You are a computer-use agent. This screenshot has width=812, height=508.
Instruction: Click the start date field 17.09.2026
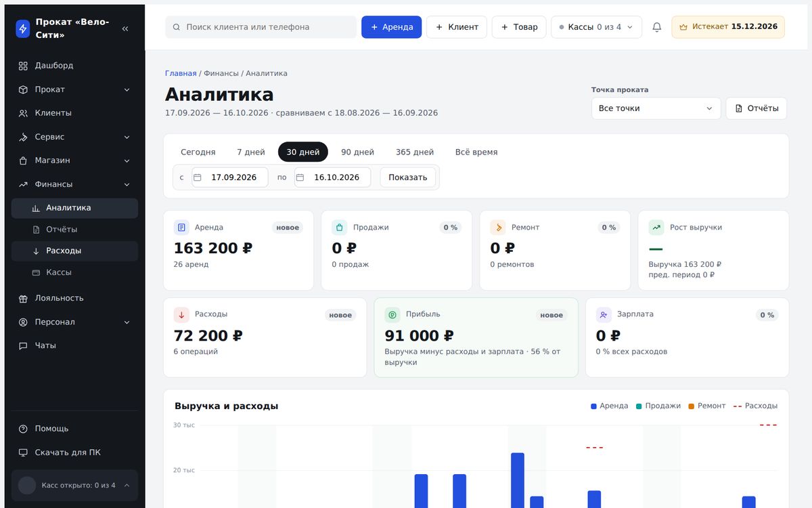[230, 177]
